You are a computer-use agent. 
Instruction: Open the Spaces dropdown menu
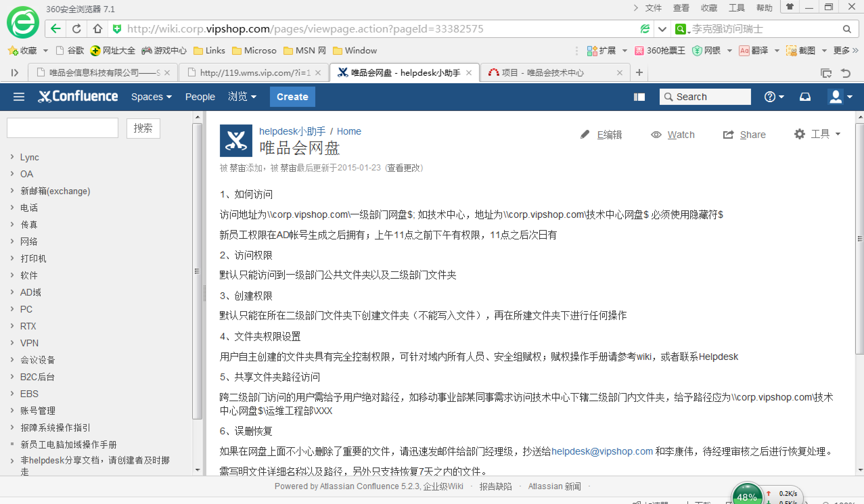[x=151, y=97]
